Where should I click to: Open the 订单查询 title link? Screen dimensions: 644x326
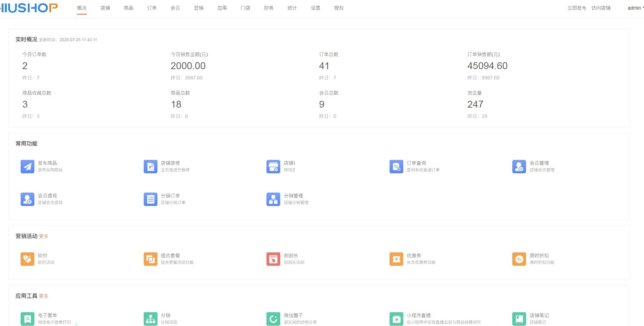click(x=416, y=163)
